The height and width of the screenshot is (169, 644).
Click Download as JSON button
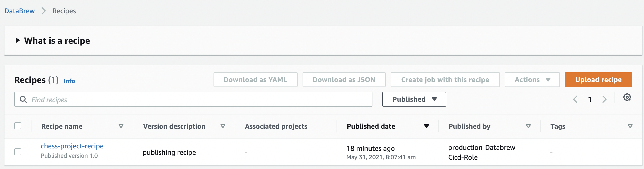click(344, 80)
